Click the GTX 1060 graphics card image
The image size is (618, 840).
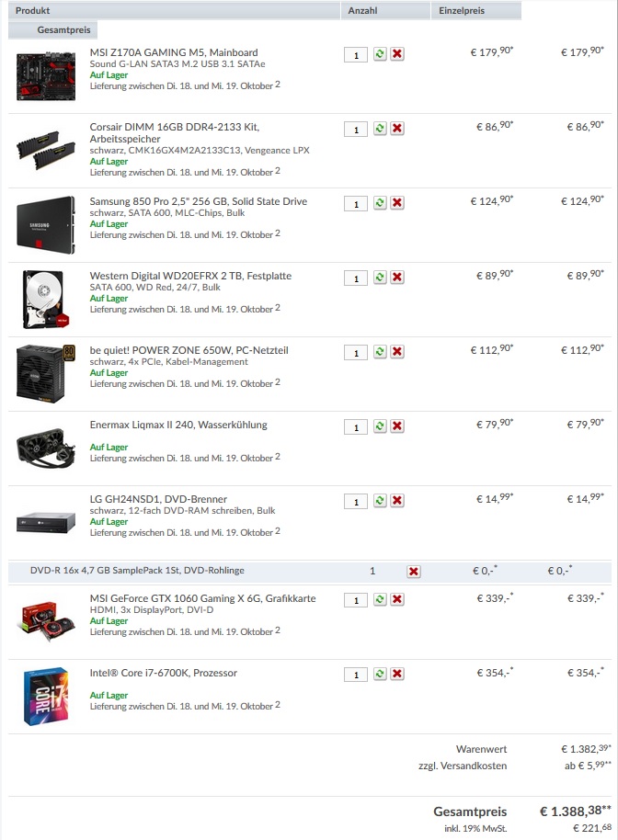pos(48,621)
